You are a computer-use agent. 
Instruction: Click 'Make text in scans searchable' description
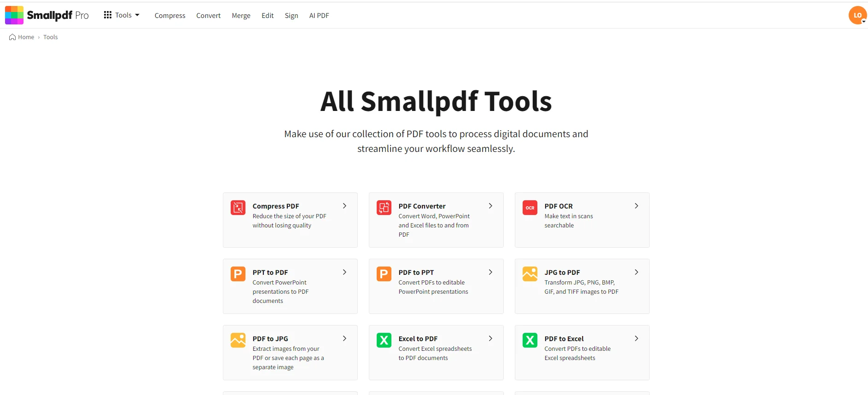click(569, 221)
